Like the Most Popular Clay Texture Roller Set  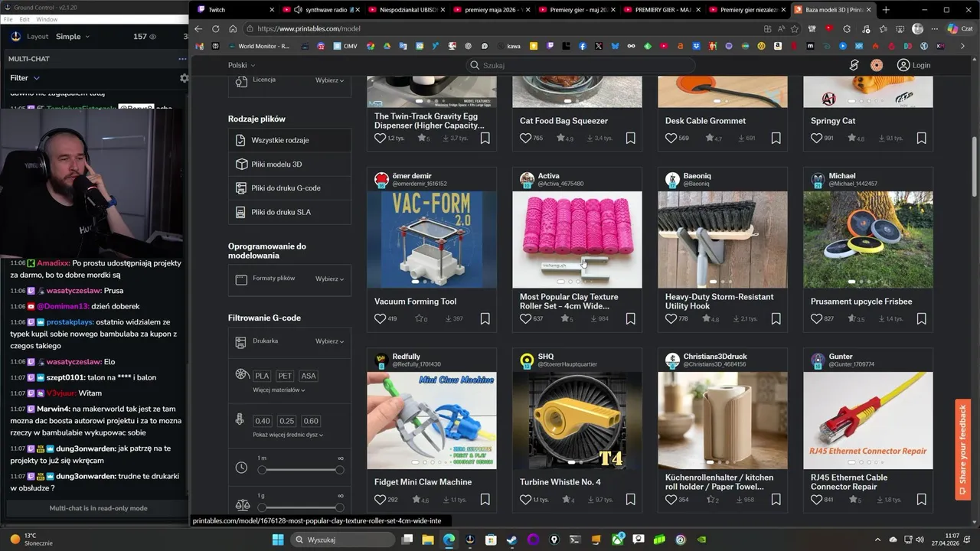tap(525, 319)
